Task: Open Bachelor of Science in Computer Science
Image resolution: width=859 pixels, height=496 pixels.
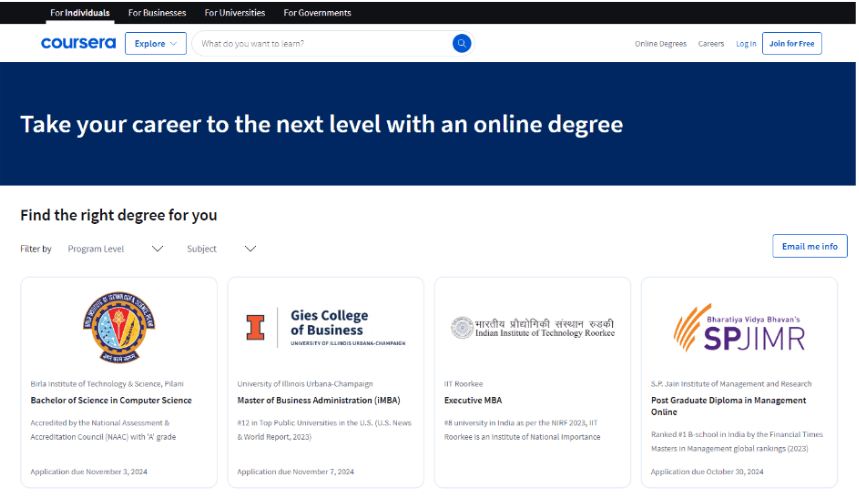Action: coord(111,401)
